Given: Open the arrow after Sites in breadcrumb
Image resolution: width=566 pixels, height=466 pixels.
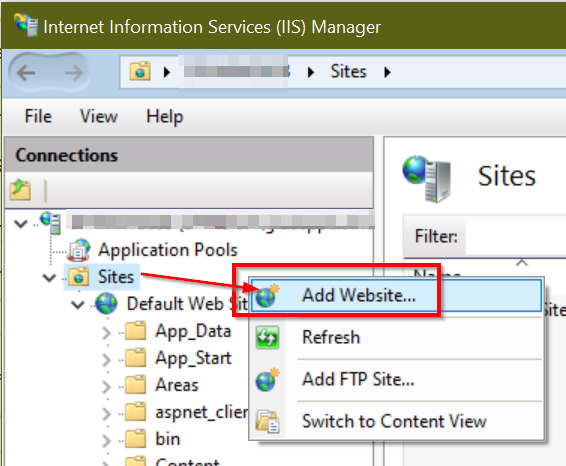Looking at the screenshot, I should click(387, 72).
